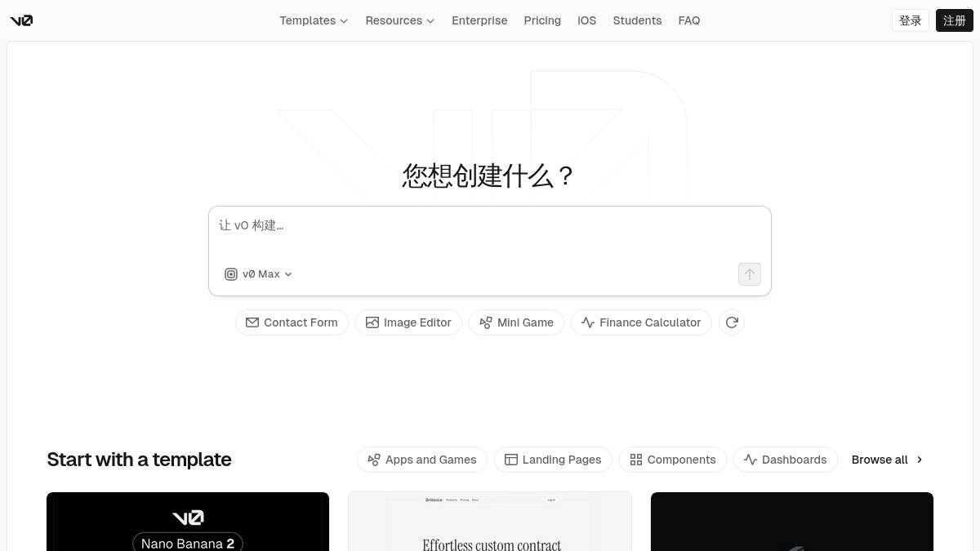
Task: Click the Components grid icon
Action: [x=636, y=460]
